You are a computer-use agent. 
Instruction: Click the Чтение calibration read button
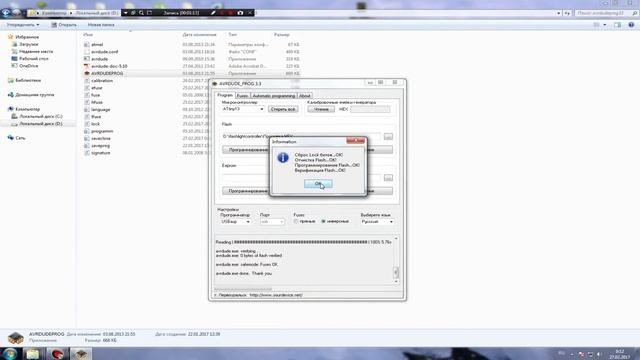(321, 109)
